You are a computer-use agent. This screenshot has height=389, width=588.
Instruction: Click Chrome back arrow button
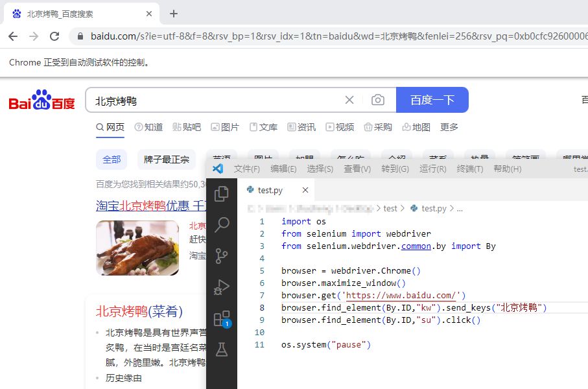click(13, 36)
